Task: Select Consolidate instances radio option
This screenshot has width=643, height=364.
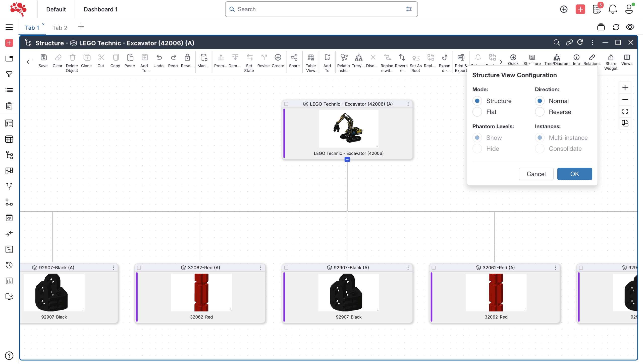Action: 540,149
